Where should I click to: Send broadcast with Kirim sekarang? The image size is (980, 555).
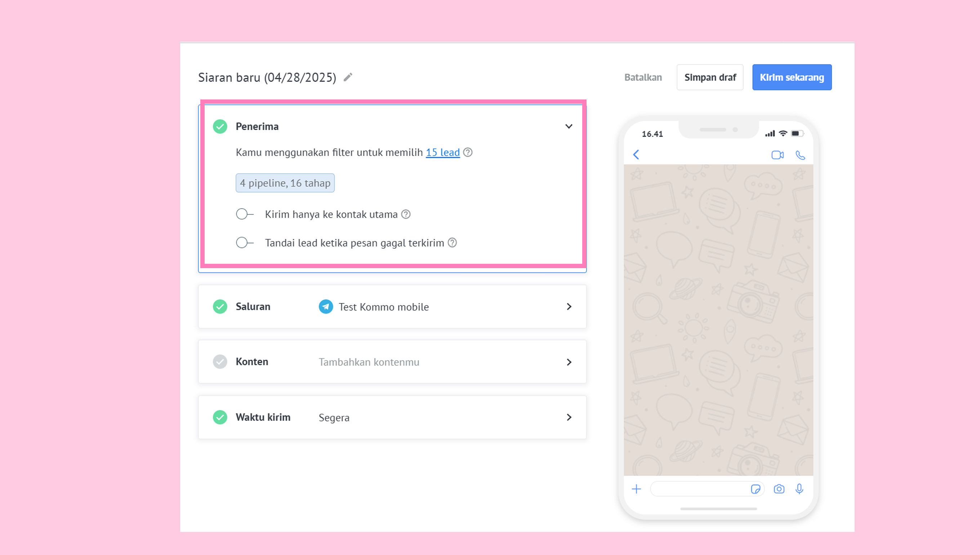coord(792,77)
